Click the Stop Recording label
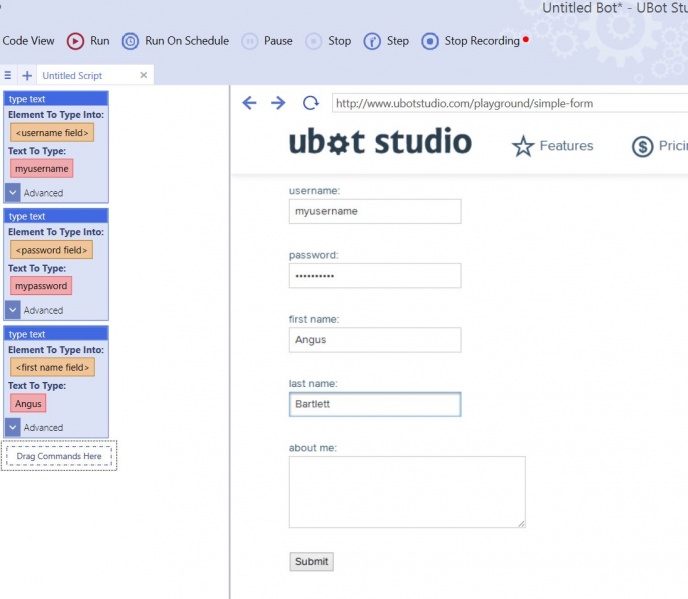 point(482,41)
